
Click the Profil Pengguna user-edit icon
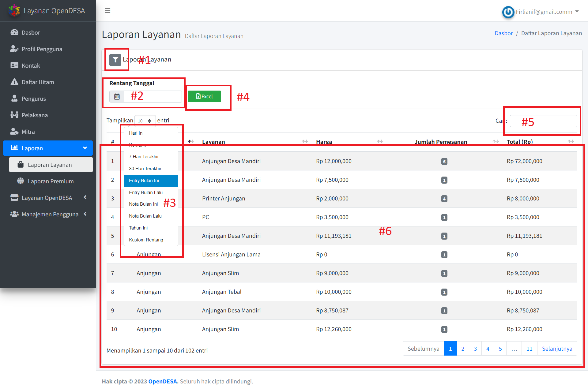pyautogui.click(x=14, y=49)
